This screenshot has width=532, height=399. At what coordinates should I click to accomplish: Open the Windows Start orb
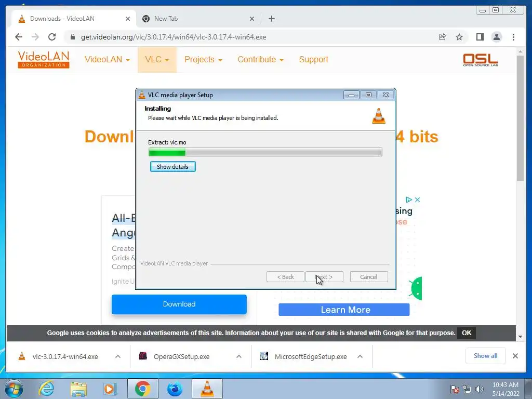point(14,389)
